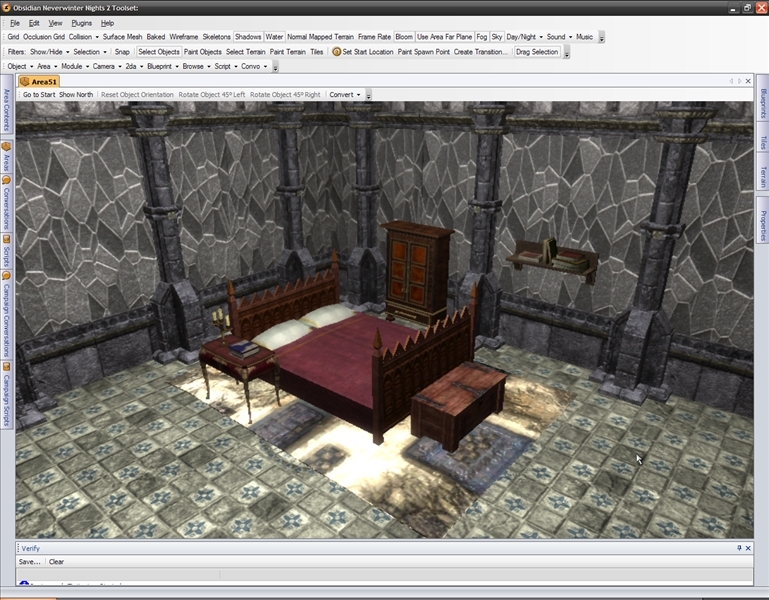This screenshot has height=600, width=769.
Task: Toggle Bloom rendering effect
Action: click(404, 37)
